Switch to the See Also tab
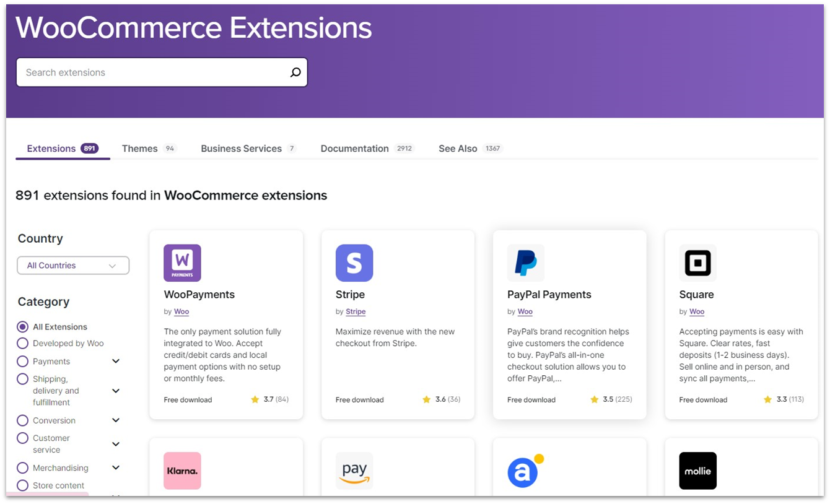The width and height of the screenshot is (830, 504). [x=471, y=149]
